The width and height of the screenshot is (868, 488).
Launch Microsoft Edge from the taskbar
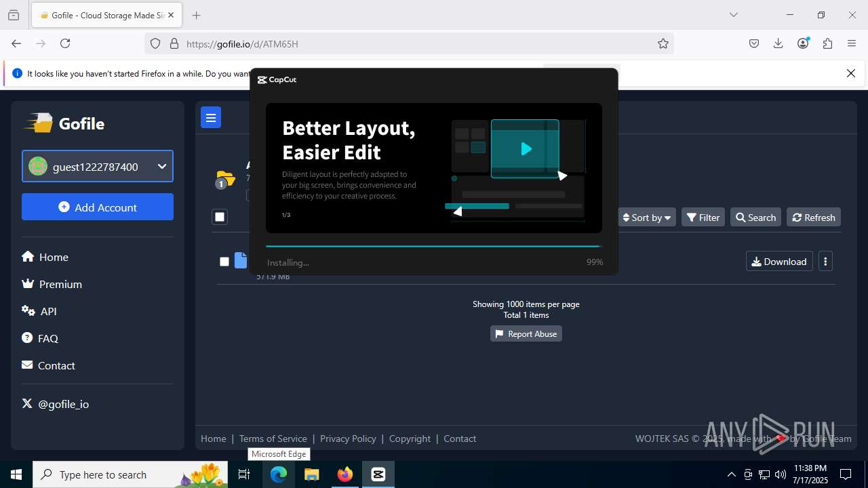pos(279,474)
